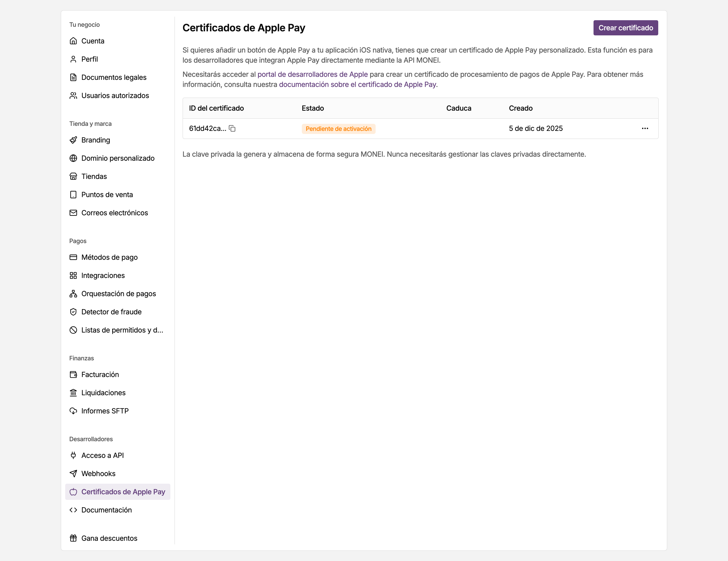
Task: Open Métodos de pago settings
Action: (118, 257)
